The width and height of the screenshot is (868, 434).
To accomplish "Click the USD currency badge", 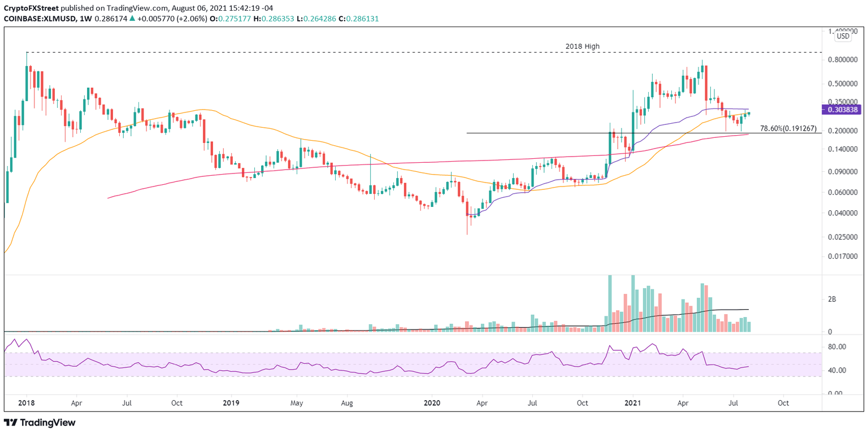I will tap(842, 36).
